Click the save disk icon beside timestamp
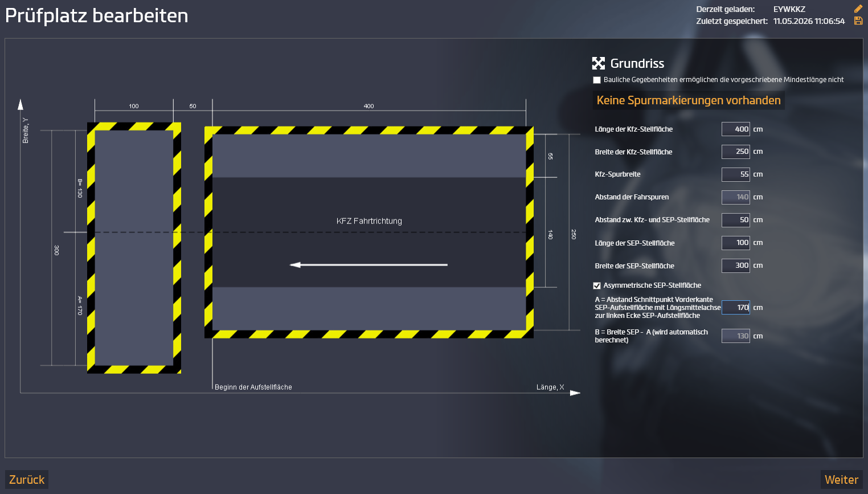This screenshot has width=868, height=494. pyautogui.click(x=858, y=21)
